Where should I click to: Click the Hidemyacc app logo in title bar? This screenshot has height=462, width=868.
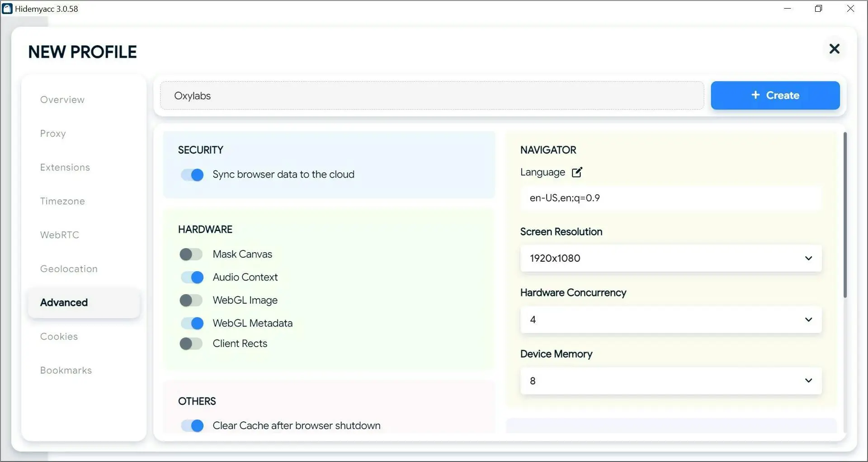click(7, 9)
